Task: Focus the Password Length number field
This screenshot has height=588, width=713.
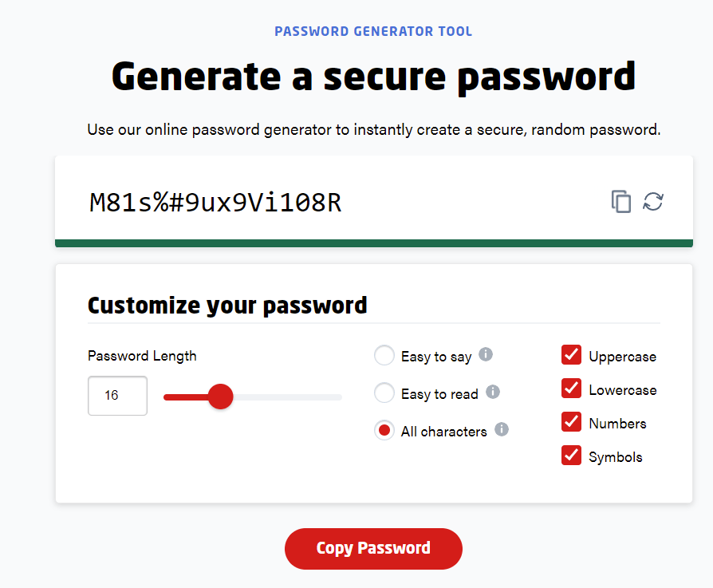Action: click(117, 396)
